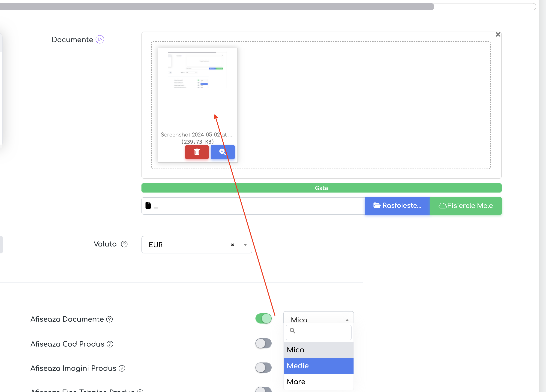
Task: Select Mare from the size list
Action: click(x=318, y=382)
